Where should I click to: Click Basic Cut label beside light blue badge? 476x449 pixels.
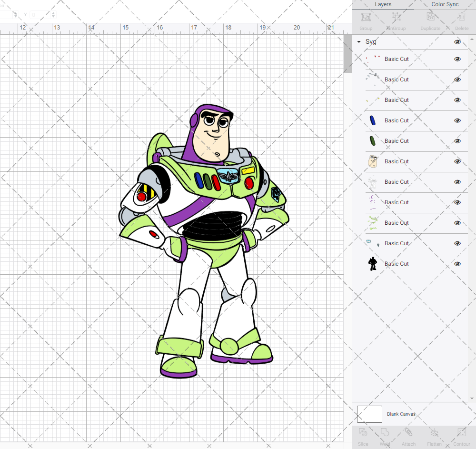[397, 243]
